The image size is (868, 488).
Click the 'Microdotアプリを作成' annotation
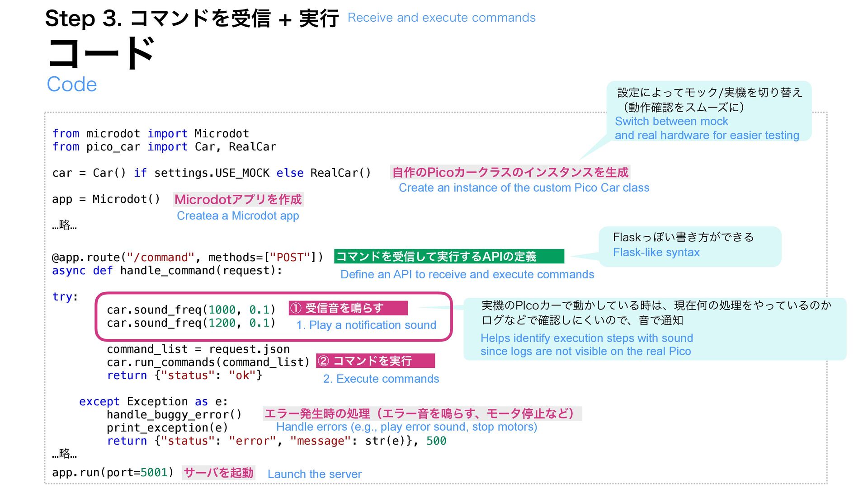point(238,199)
